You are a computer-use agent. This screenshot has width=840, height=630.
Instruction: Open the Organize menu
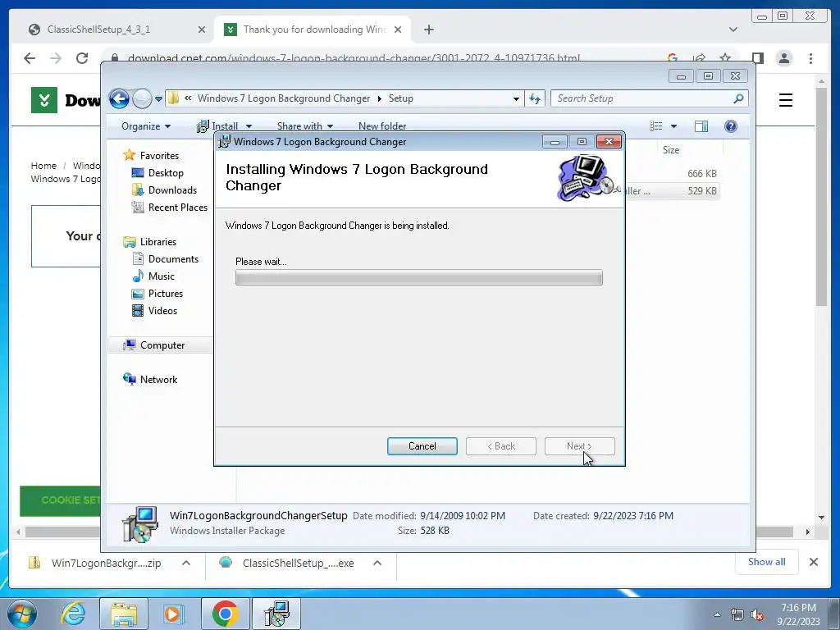[146, 126]
